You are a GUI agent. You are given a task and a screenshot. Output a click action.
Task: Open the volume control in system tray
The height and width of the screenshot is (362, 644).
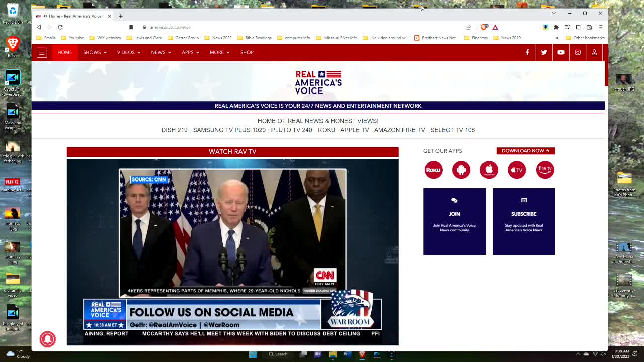(603, 354)
